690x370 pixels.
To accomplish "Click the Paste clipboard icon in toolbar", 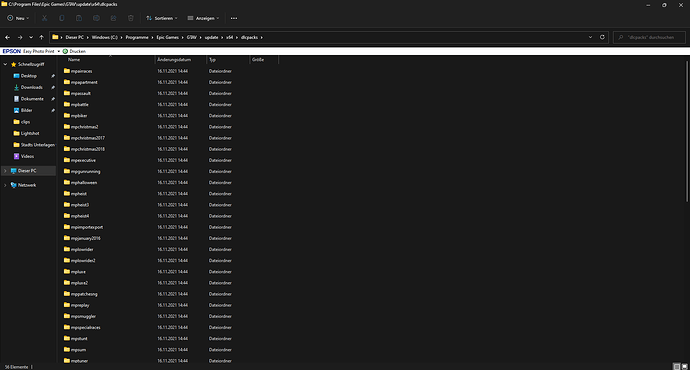I will [79, 18].
